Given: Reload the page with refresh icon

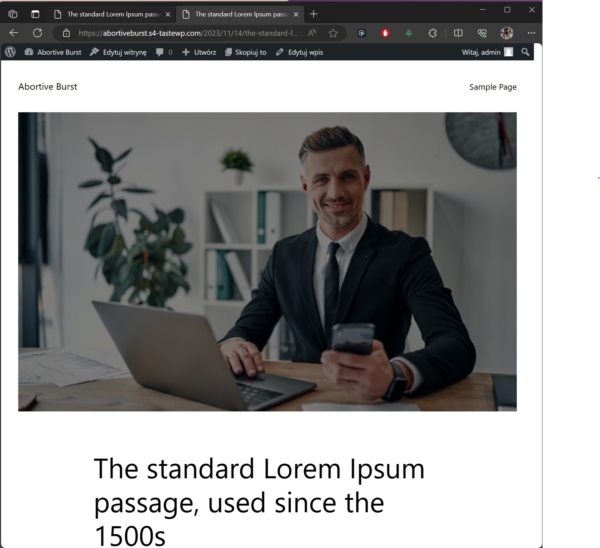Looking at the screenshot, I should click(37, 33).
